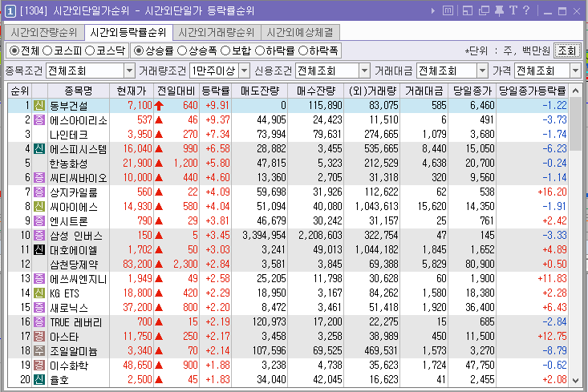This screenshot has height=392, width=588.
Task: Select stock name 삼천당제약
Action: tap(74, 265)
